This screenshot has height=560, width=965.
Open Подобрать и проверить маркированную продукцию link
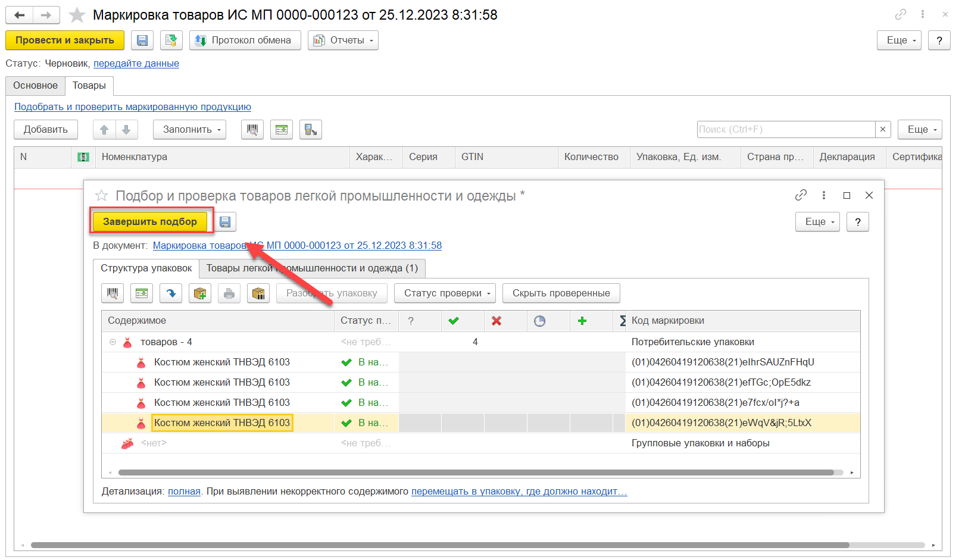[133, 107]
